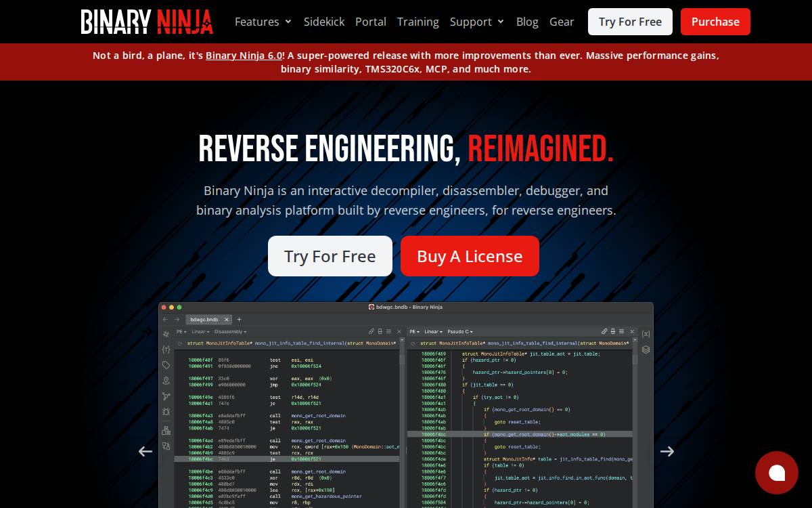Open the Pseudo C view dropdown

460,332
